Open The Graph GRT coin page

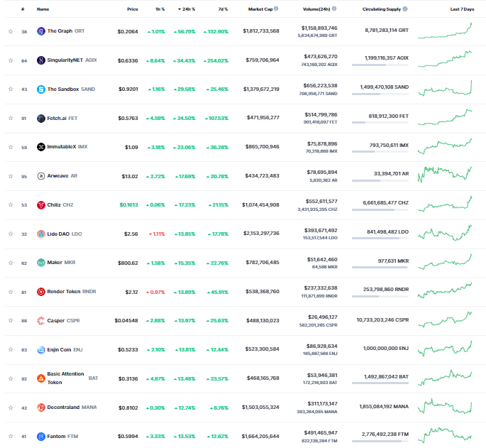66,31
